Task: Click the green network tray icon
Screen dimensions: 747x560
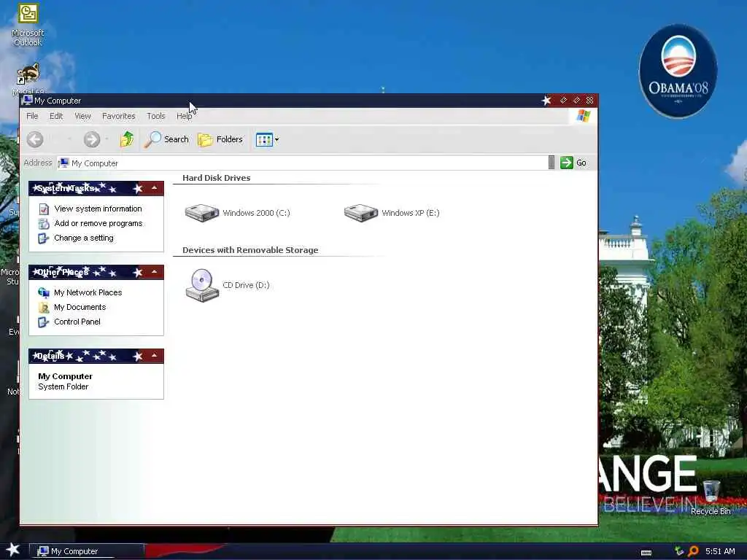Action: tap(679, 551)
